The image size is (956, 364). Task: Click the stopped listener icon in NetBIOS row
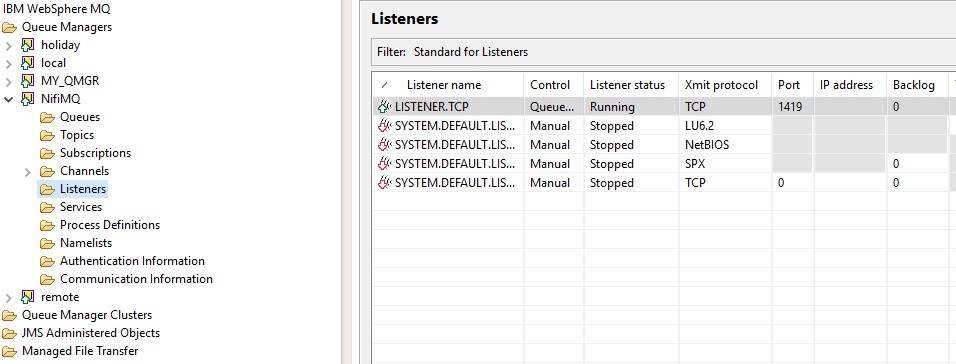point(384,145)
